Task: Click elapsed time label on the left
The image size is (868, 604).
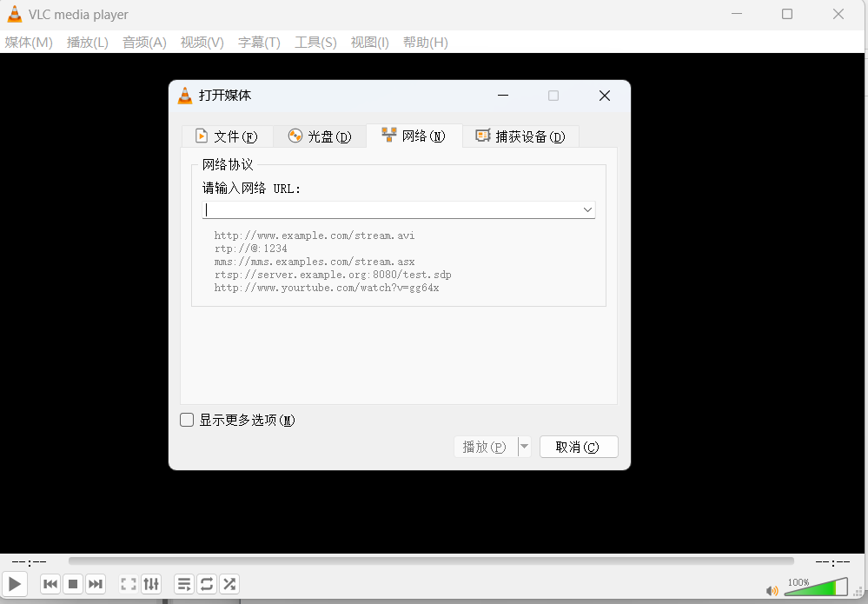Action: coord(29,562)
